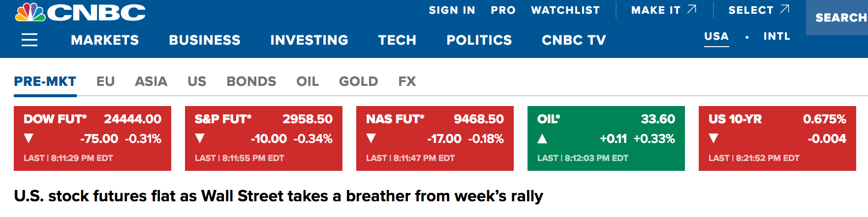Open the Markets menu
868x217 pixels.
pos(105,40)
